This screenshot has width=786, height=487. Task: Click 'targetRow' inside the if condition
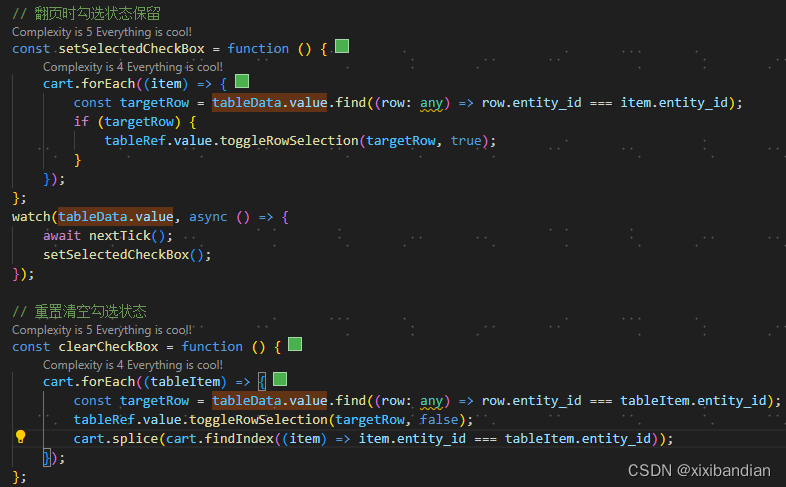(x=139, y=122)
